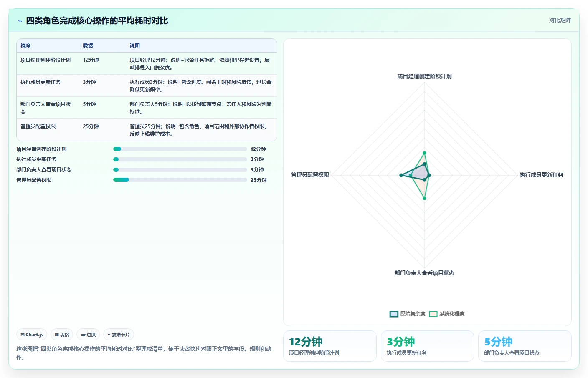Toggle the 原始复杂度 legend swatch
Screen dimensions: 588x378
pyautogui.click(x=394, y=314)
